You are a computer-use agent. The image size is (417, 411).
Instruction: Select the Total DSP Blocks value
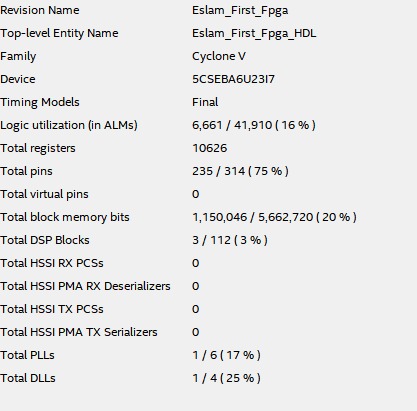(x=230, y=240)
